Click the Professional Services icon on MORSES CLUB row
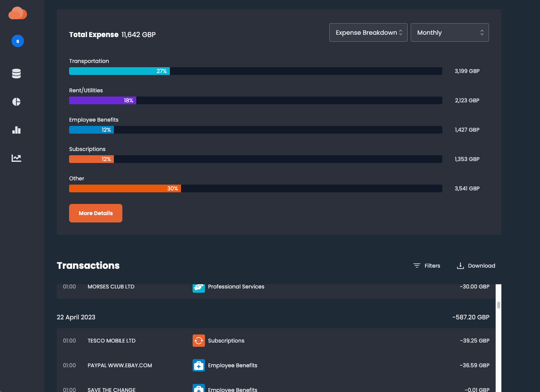The height and width of the screenshot is (392, 540). (198, 287)
